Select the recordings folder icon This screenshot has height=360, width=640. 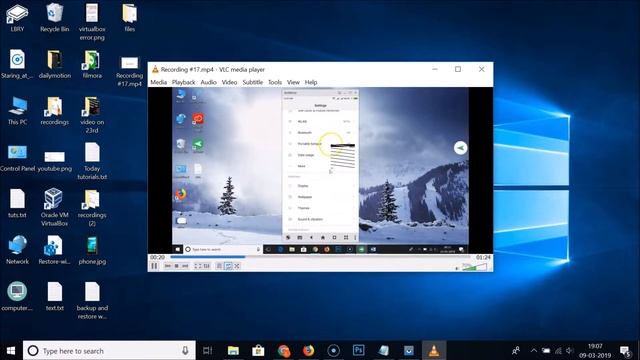55,111
